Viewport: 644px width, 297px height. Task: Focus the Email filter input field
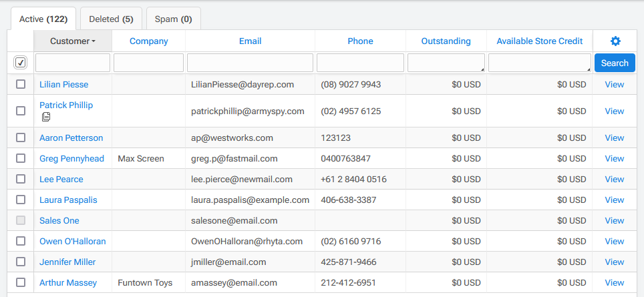pos(250,63)
